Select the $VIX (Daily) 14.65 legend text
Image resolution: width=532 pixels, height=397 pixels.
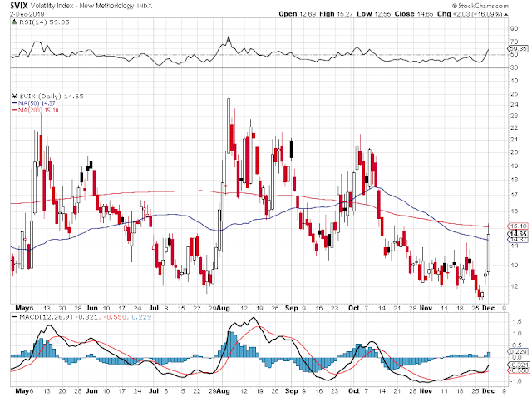click(x=52, y=97)
